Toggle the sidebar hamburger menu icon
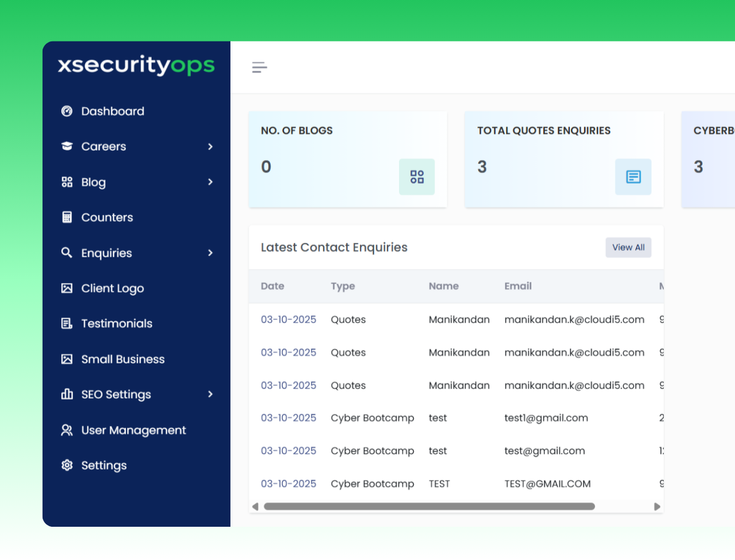The width and height of the screenshot is (735, 560). coord(260,67)
